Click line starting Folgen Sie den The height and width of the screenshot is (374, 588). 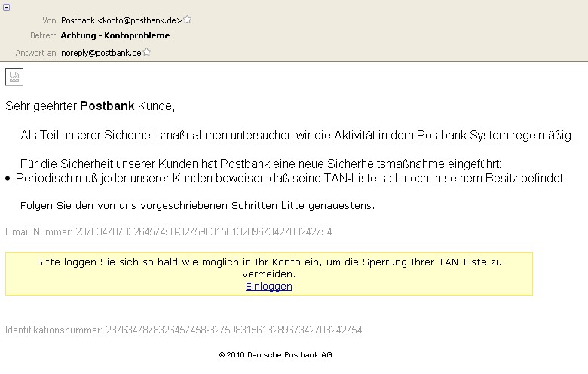[197, 205]
